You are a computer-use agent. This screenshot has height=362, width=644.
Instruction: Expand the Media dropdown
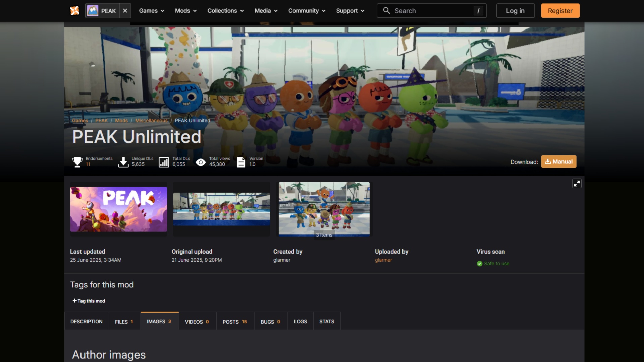(x=266, y=11)
